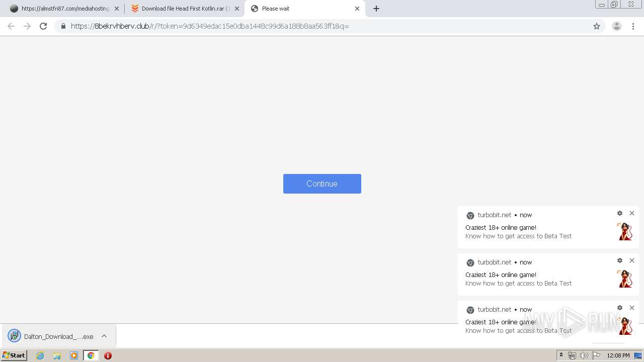644x362 pixels.
Task: Dismiss the third turbobit.net notification
Action: tap(632, 308)
